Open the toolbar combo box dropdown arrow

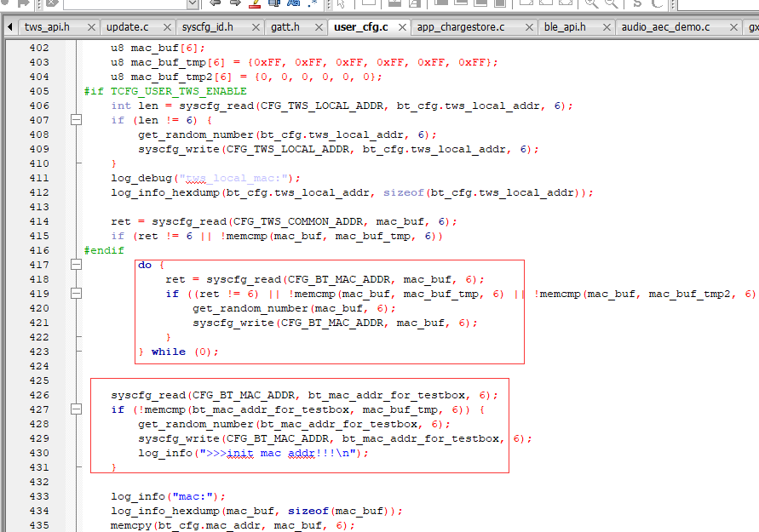tap(193, 4)
